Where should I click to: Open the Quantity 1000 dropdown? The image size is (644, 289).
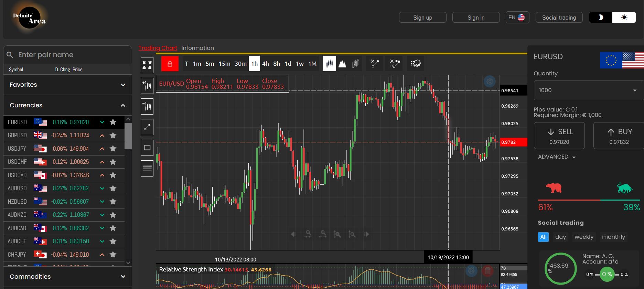[x=589, y=90]
